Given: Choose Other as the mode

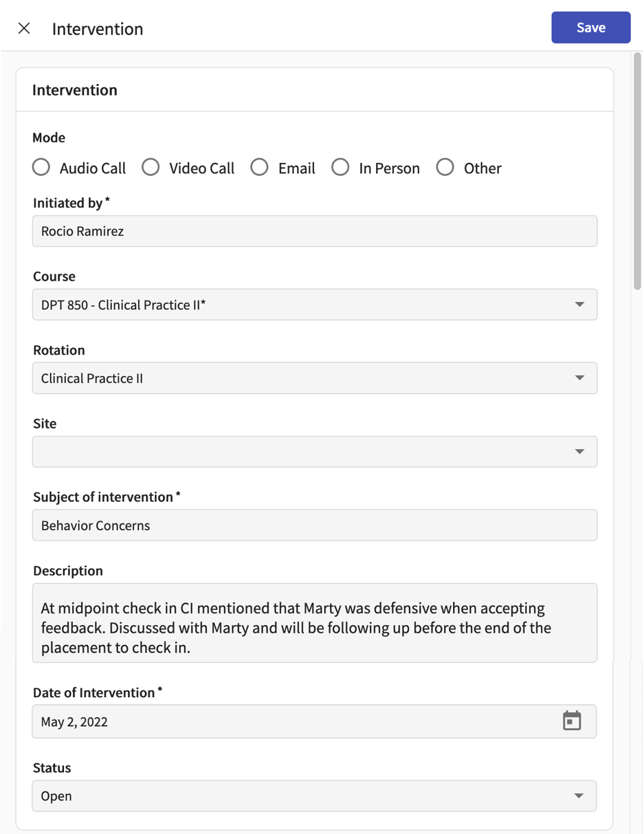Looking at the screenshot, I should [445, 167].
